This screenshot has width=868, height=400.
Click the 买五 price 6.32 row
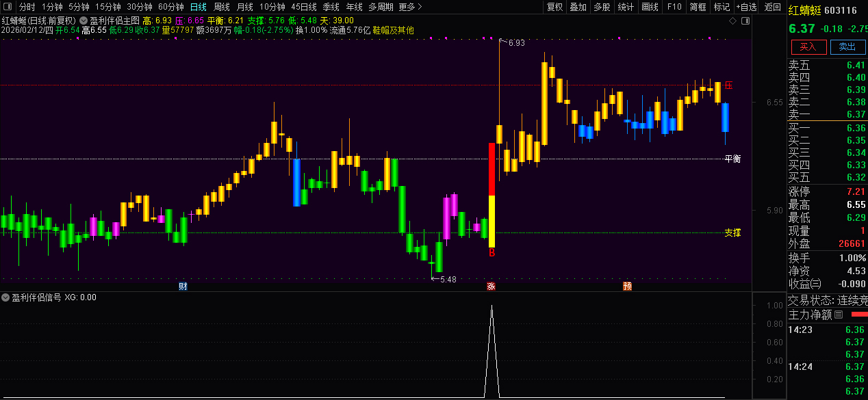(x=828, y=177)
